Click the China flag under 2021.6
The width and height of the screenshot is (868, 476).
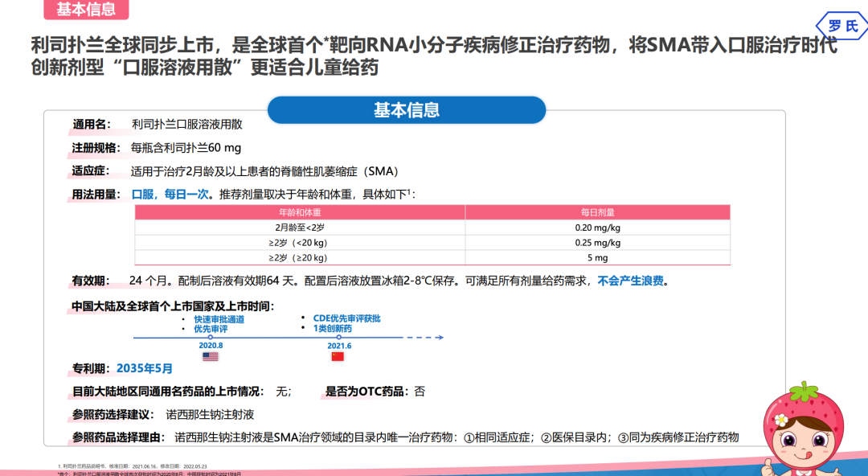click(x=338, y=356)
